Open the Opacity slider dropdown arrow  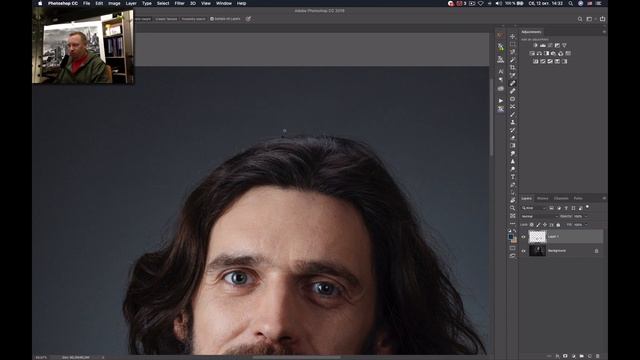click(x=586, y=216)
